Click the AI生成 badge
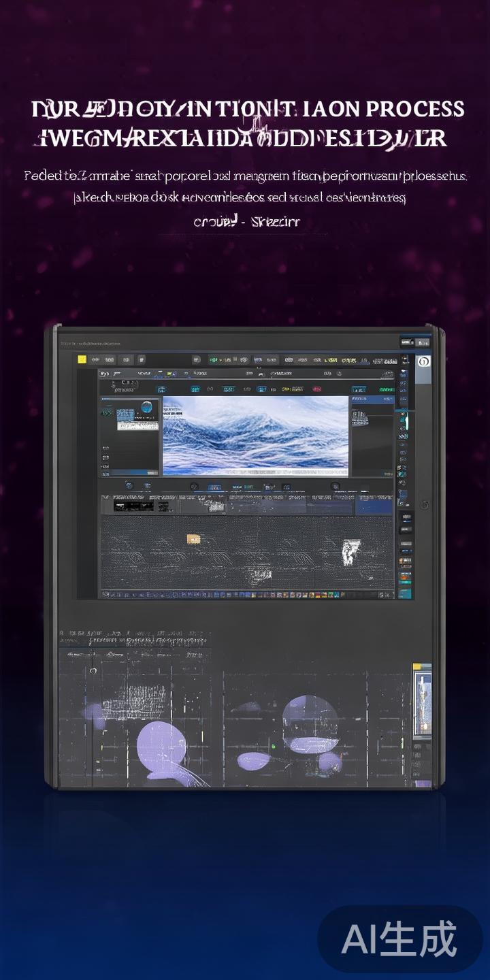Viewport: 490px width, 980px height. 399,939
